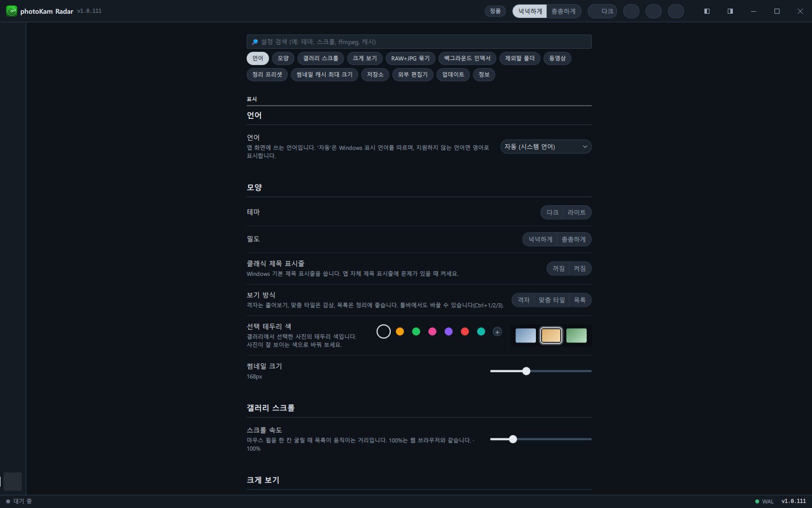Viewport: 812px width, 508px height.
Task: Toggle the right sidebar panel icon
Action: coord(730,11)
